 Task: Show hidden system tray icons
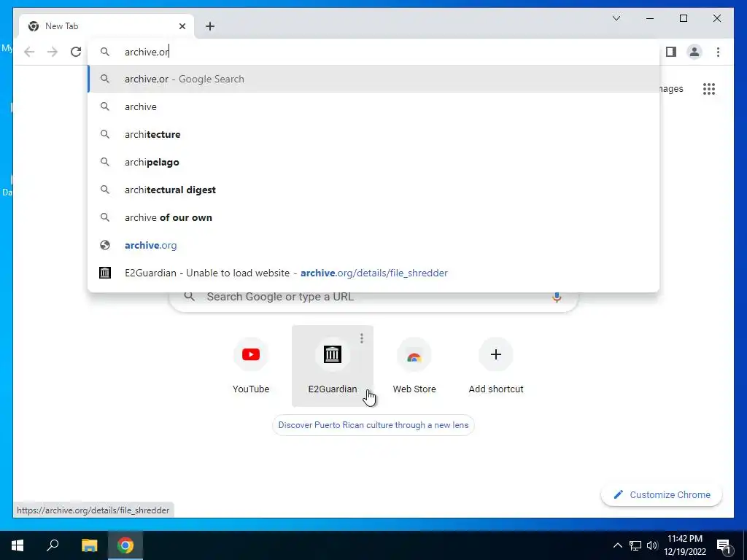coord(617,545)
